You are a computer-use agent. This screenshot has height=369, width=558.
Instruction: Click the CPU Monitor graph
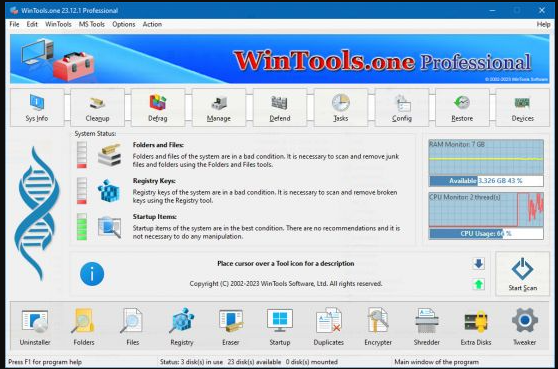pyautogui.click(x=486, y=210)
